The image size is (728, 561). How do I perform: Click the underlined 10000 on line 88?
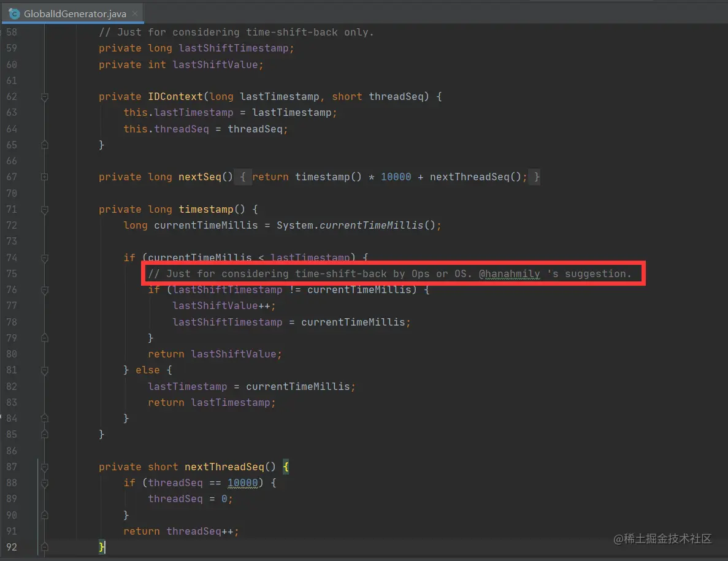click(242, 483)
